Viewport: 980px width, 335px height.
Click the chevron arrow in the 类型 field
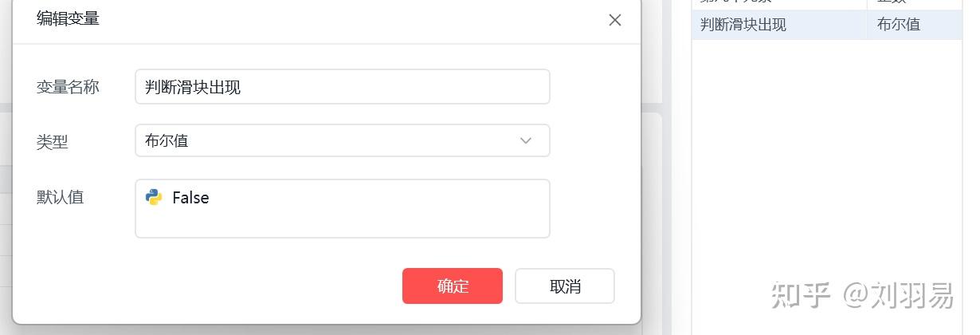pos(526,140)
